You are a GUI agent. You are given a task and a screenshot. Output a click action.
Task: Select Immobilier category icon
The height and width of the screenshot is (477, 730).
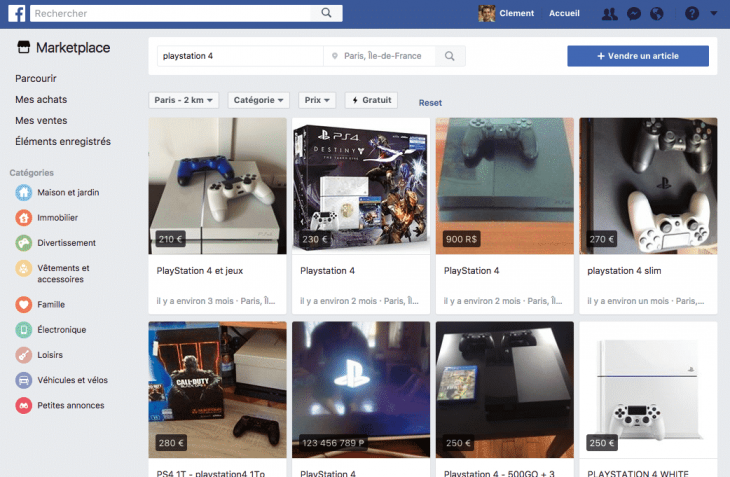24,217
